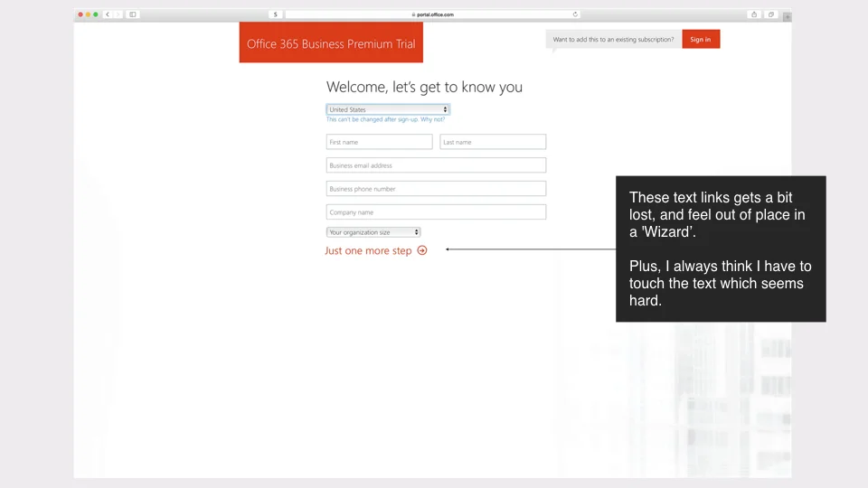Click the Sign in button
This screenshot has height=488, width=868.
701,39
